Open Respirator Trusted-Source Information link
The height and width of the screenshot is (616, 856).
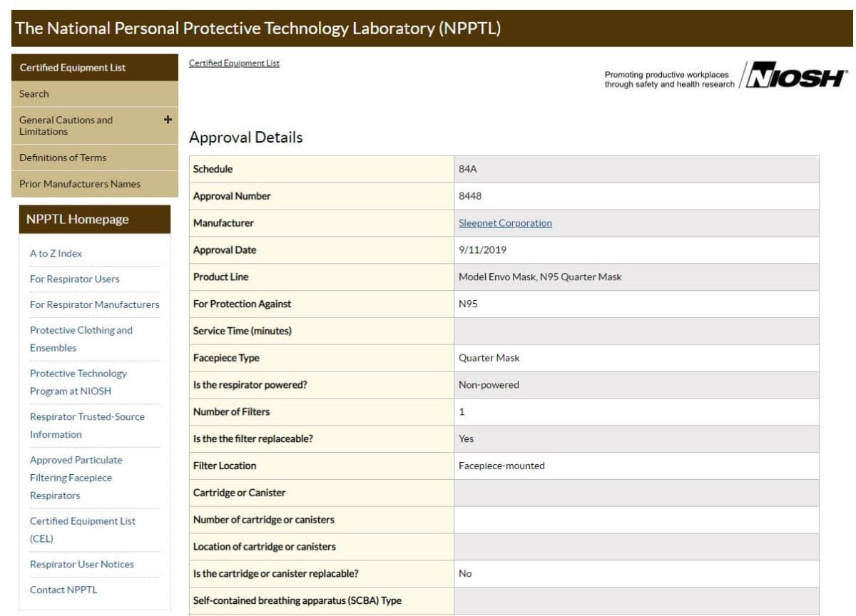(87, 426)
